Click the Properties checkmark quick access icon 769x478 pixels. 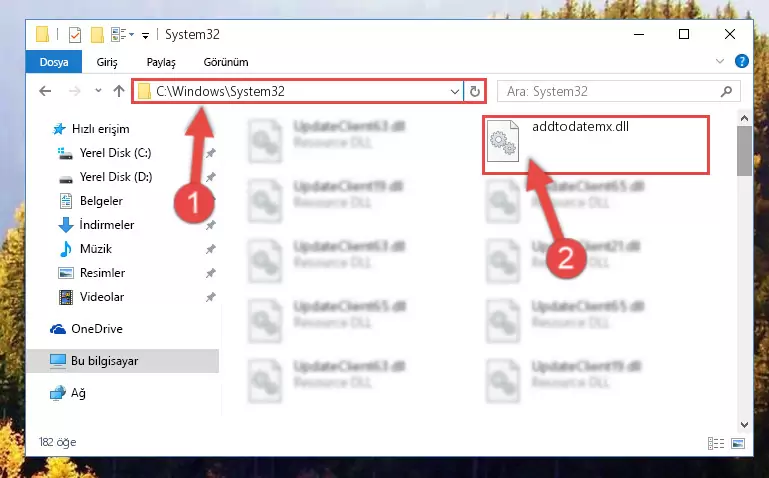pyautogui.click(x=75, y=35)
